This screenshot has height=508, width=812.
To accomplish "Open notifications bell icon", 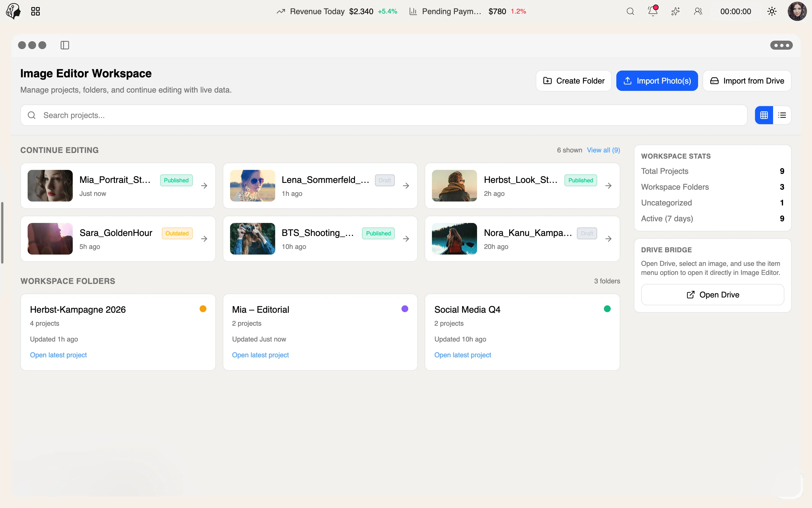I will pyautogui.click(x=653, y=11).
